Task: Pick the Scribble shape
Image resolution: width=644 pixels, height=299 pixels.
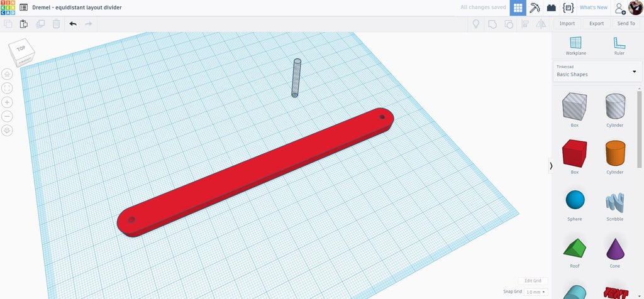Action: pyautogui.click(x=615, y=203)
